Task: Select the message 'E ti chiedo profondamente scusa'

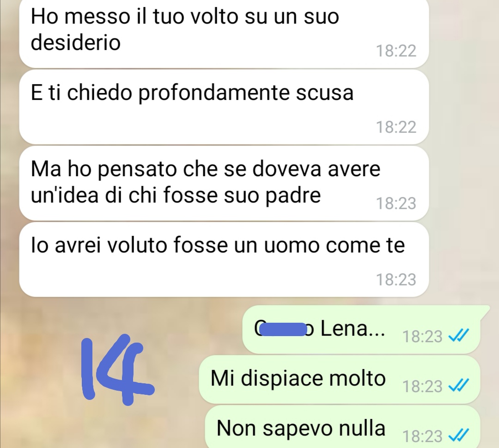Action: click(224, 107)
